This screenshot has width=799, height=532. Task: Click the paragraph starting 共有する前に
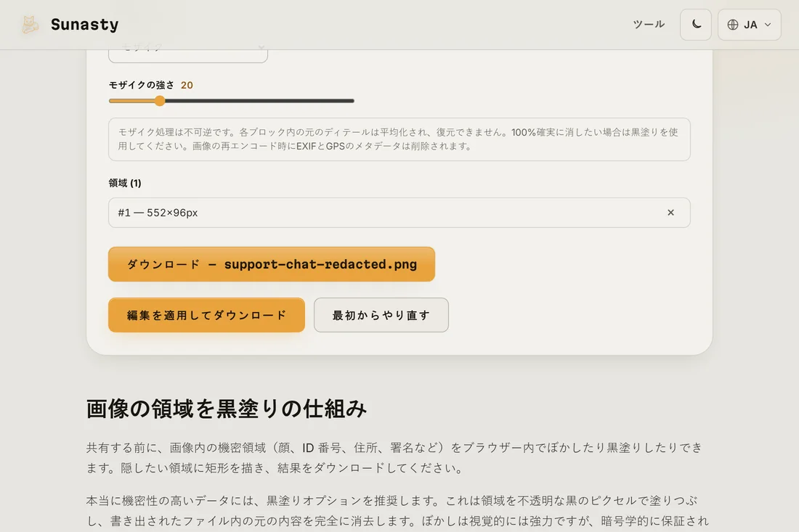394,458
